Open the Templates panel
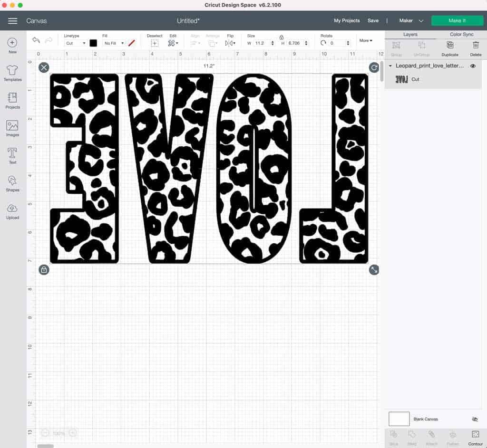 pos(12,73)
